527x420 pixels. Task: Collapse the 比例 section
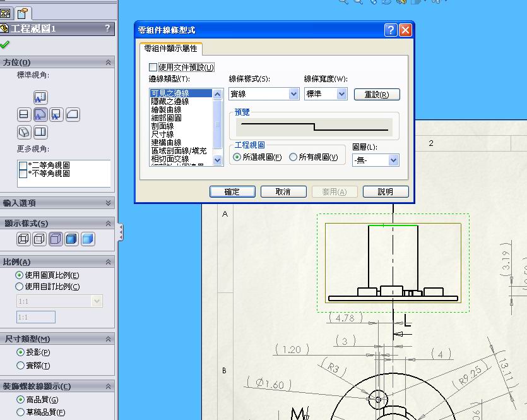click(x=108, y=261)
